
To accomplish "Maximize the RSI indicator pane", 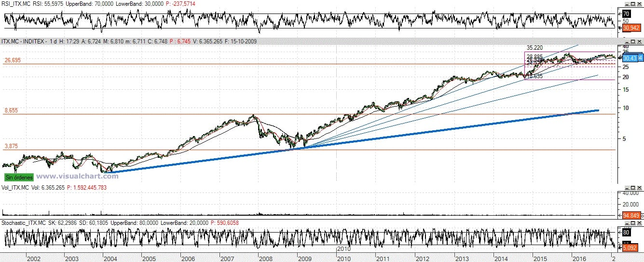I will tap(633, 4).
